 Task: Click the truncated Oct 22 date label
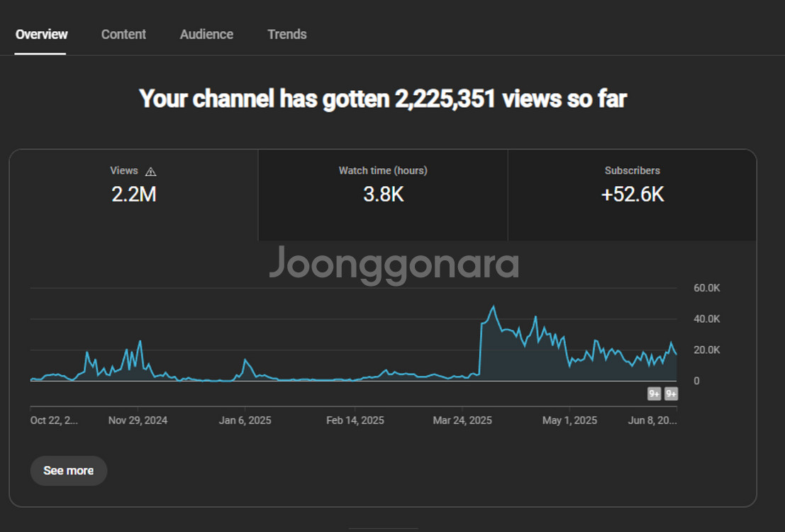pos(54,421)
